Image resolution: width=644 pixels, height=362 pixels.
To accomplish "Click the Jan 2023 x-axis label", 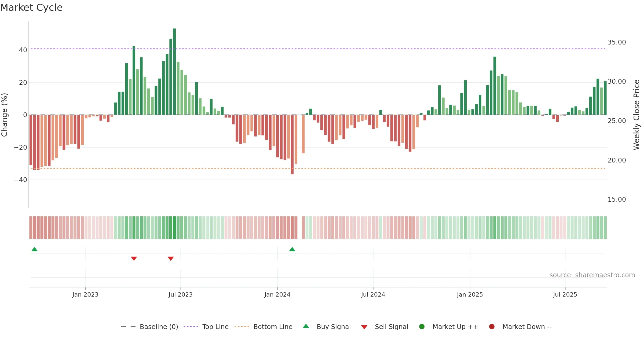I will click(85, 294).
